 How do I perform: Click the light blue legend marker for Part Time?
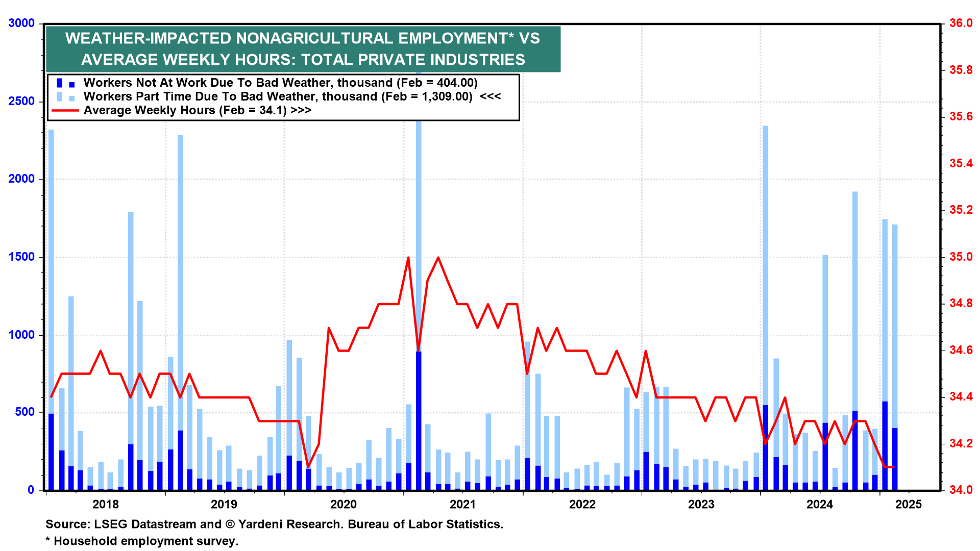[x=60, y=96]
